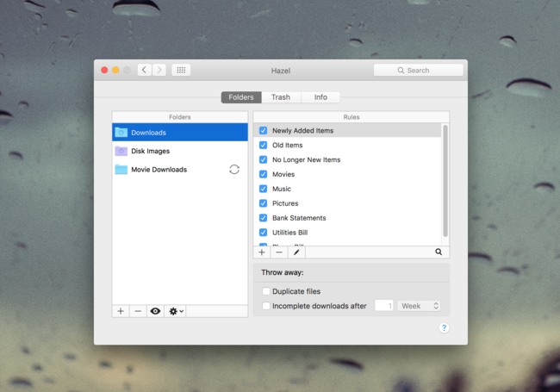Image resolution: width=560 pixels, height=392 pixels.
Task: Click the back navigation arrow
Action: click(x=144, y=70)
